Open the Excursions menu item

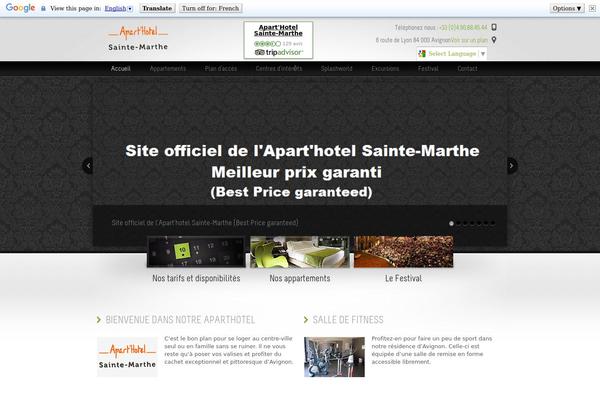[x=385, y=69]
